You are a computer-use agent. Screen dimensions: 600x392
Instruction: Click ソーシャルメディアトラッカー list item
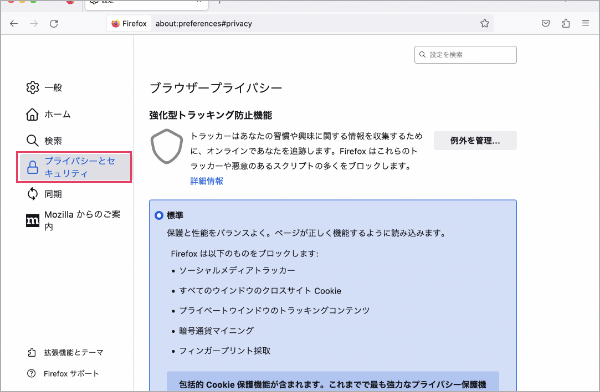(237, 270)
